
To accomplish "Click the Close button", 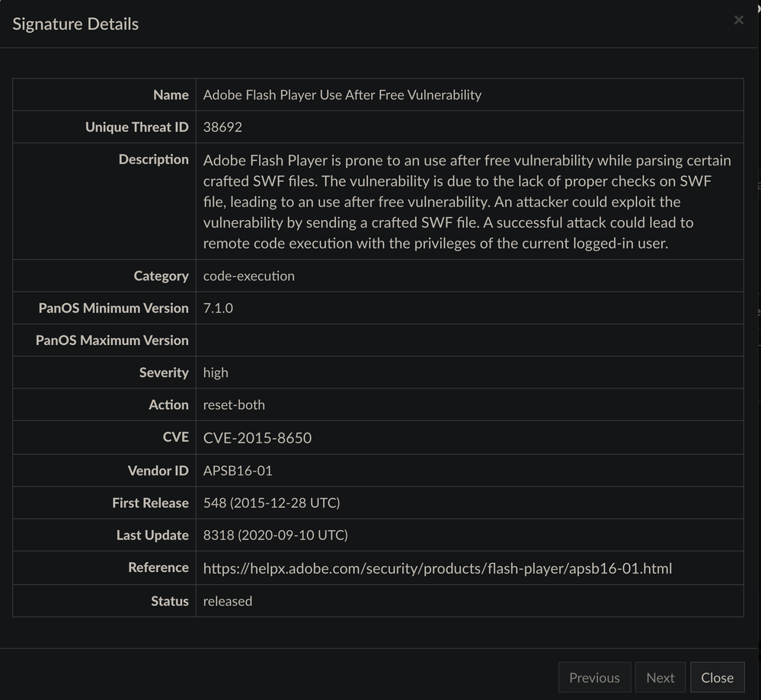I will 717,677.
